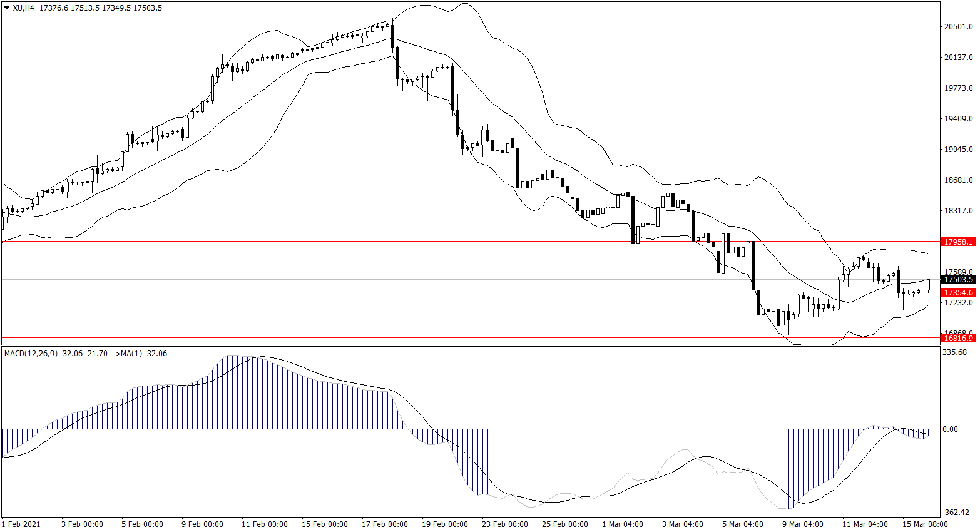
Task: Click the 0.00 level on MACD scale
Action: coord(950,429)
